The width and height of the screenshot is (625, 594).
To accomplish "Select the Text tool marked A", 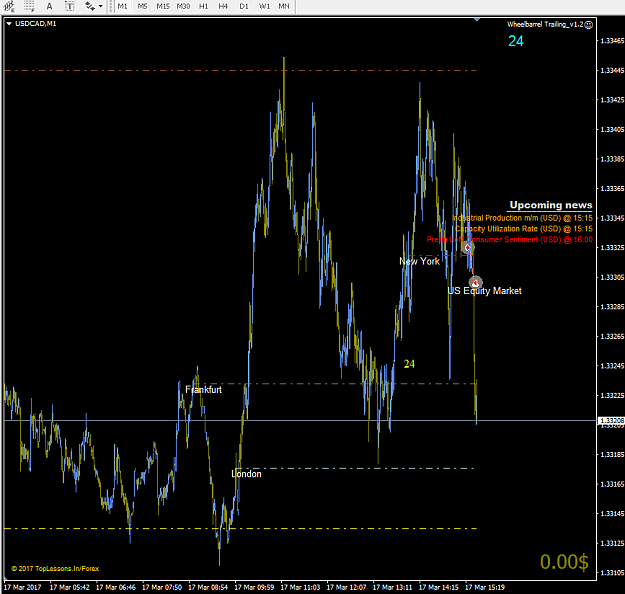I will coord(49,6).
